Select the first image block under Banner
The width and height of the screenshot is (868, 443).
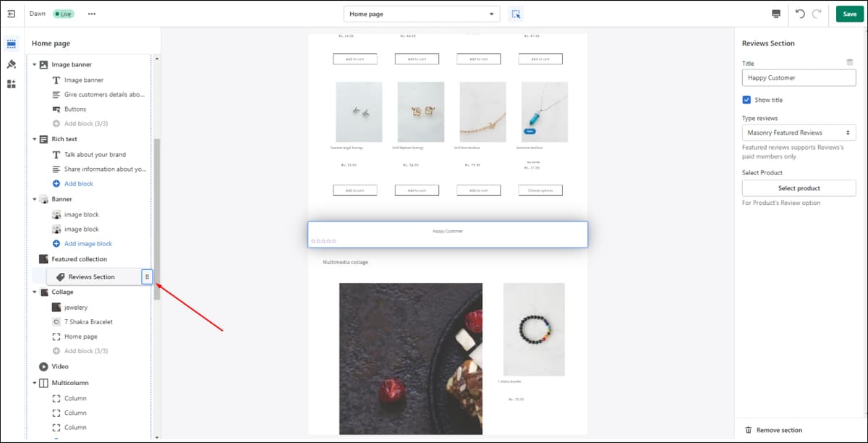pos(81,214)
